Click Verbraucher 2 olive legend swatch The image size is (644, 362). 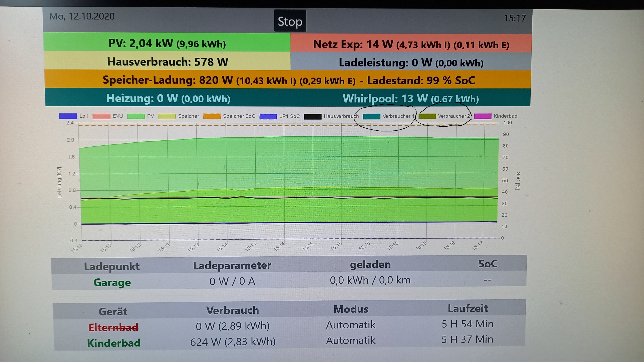coord(427,116)
